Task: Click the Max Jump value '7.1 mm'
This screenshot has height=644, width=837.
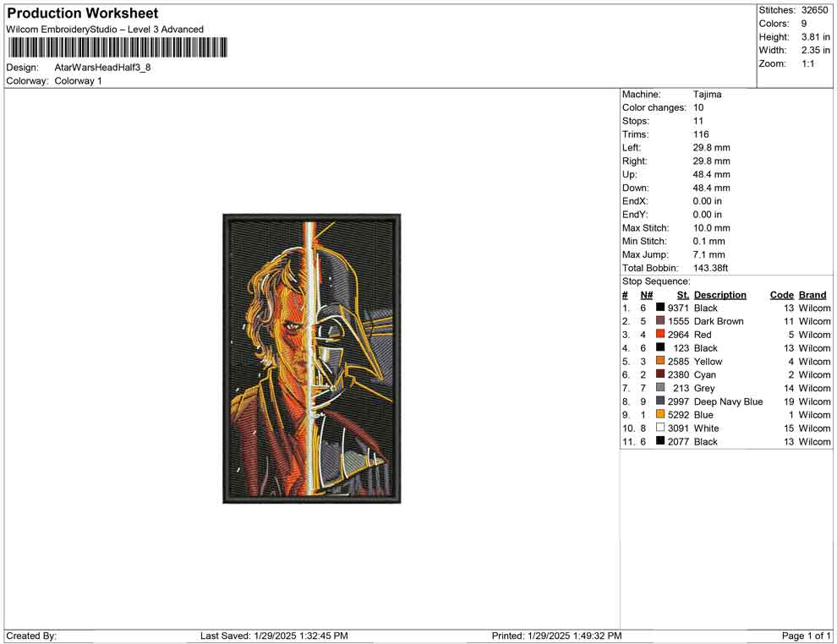Action: 708,254
